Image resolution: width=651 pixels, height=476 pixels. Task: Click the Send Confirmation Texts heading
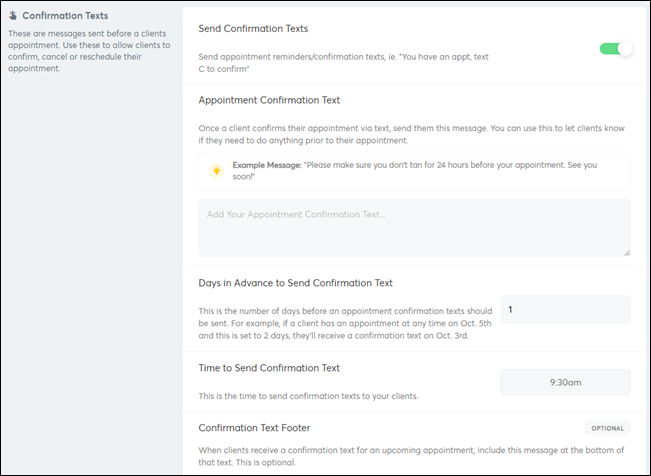point(253,29)
